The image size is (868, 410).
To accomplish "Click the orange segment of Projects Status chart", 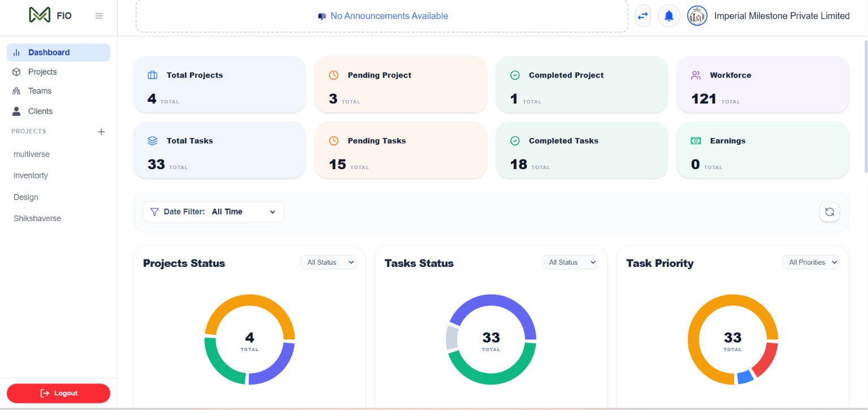I will (x=250, y=300).
